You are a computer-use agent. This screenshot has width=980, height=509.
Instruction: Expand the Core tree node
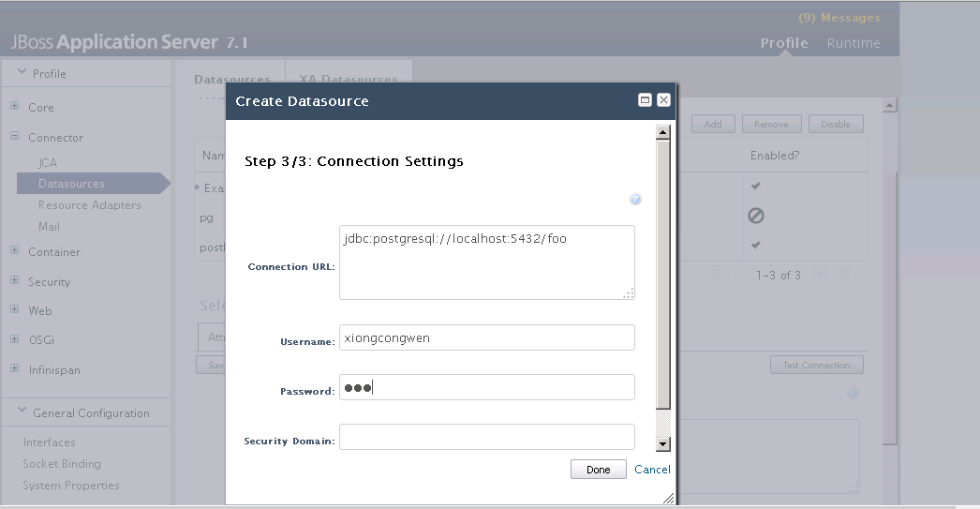coord(15,107)
